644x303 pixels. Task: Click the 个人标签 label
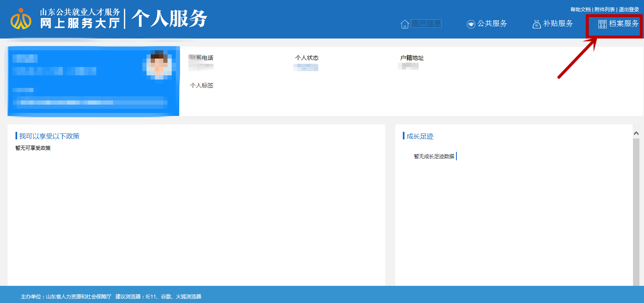click(x=201, y=85)
